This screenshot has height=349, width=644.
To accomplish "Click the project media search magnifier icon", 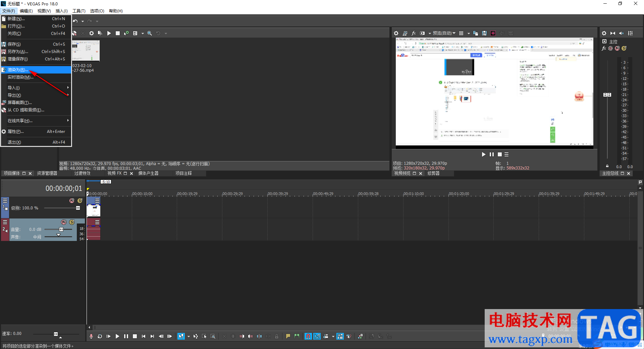I will tap(150, 33).
